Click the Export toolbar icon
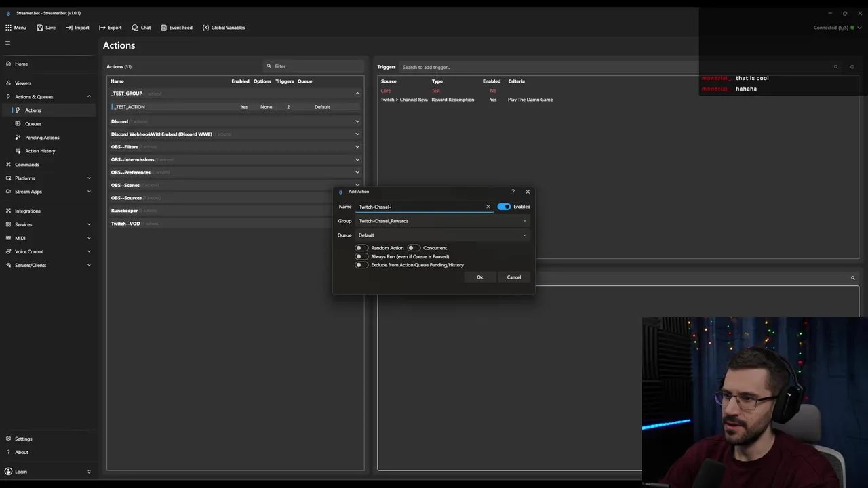868x488 pixels. [102, 28]
